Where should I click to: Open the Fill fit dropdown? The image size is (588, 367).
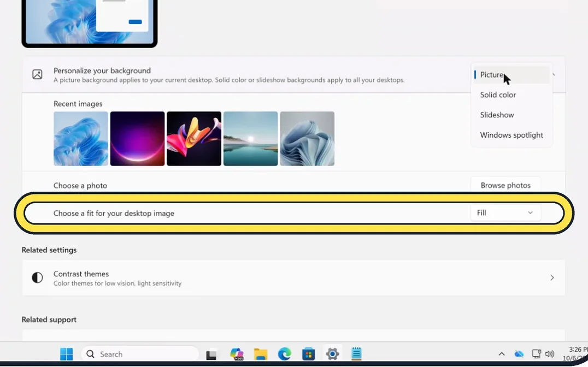tap(505, 212)
